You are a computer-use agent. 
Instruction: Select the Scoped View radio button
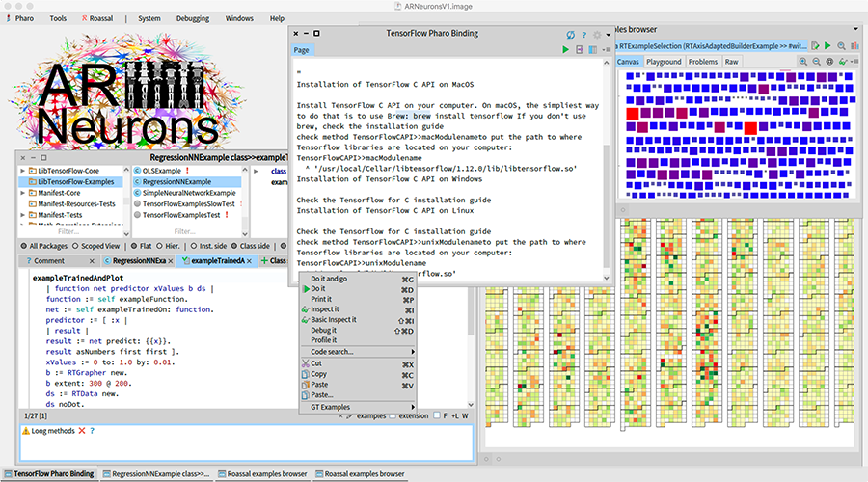(75, 246)
